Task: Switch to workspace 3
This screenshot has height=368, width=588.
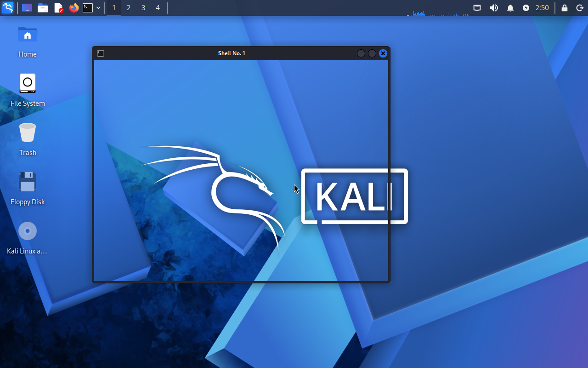Action: click(x=143, y=8)
